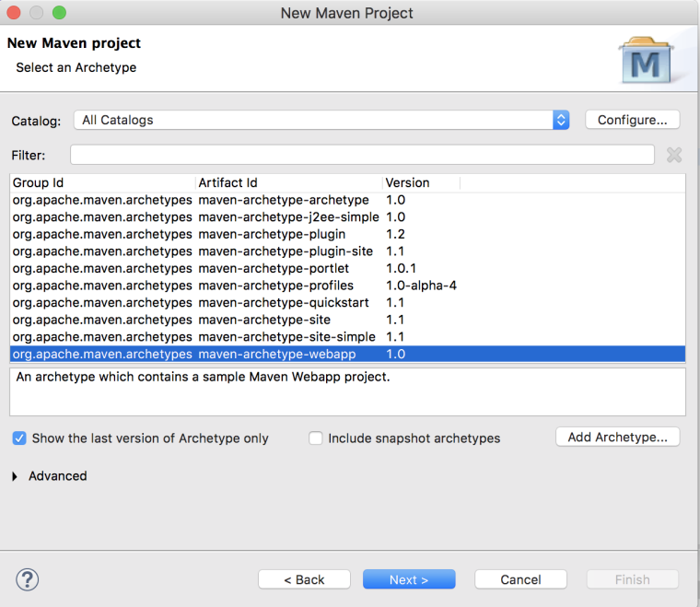
Task: Expand the Advanced section
Action: point(15,476)
